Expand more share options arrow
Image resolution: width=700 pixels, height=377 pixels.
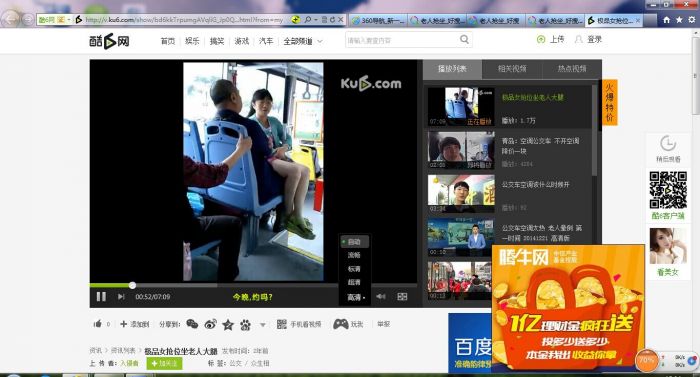(x=263, y=325)
